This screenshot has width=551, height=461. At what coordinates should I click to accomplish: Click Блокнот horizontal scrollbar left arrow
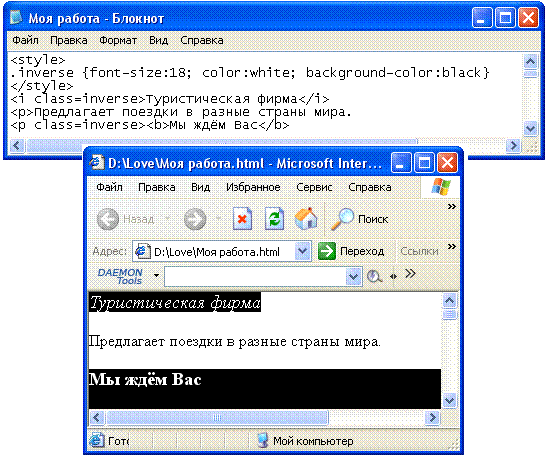click(x=17, y=145)
